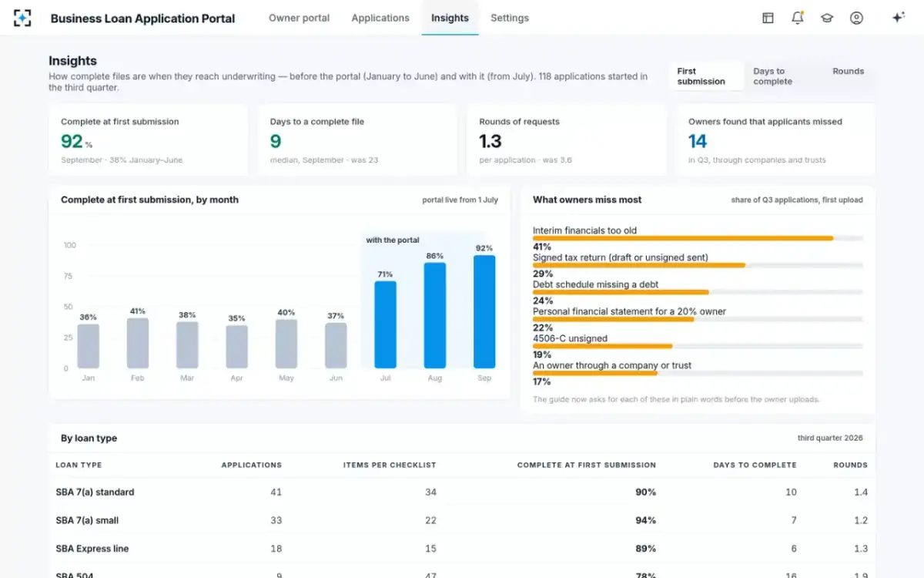The image size is (924, 578).
Task: Select the SBA 7(a) small row
Action: [462, 520]
